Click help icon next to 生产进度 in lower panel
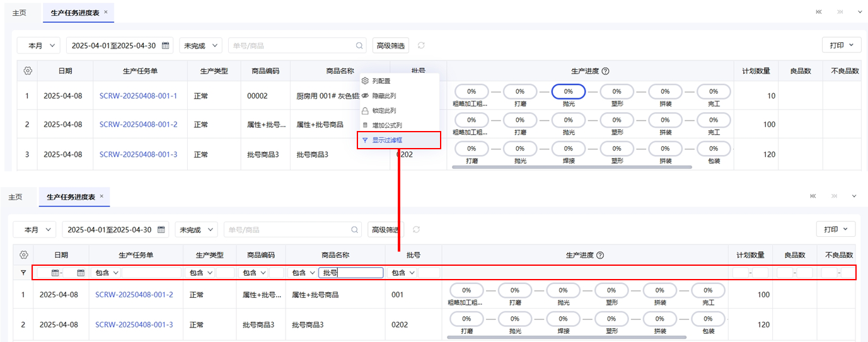Viewport: 868px width, 342px height. click(x=600, y=255)
